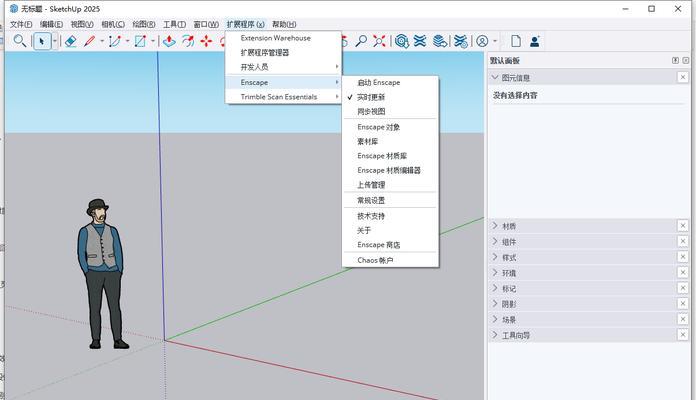Open the Arc tool dropdown arrow
696x400 pixels.
(127, 41)
